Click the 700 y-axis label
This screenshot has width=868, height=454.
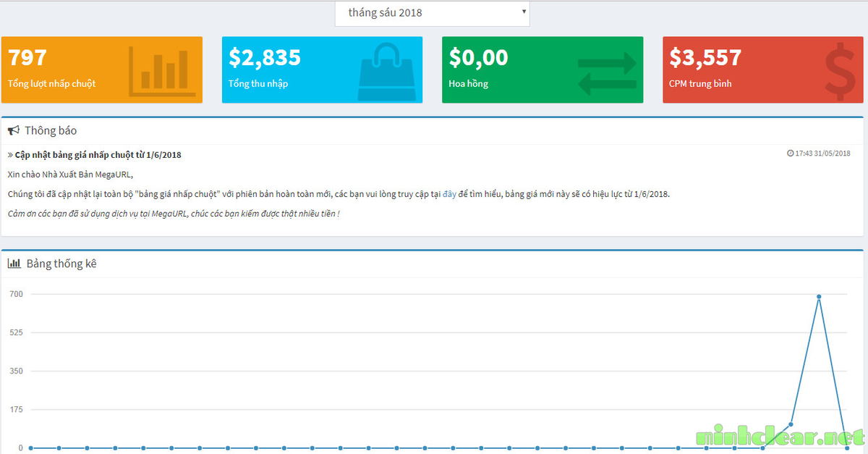point(16,294)
